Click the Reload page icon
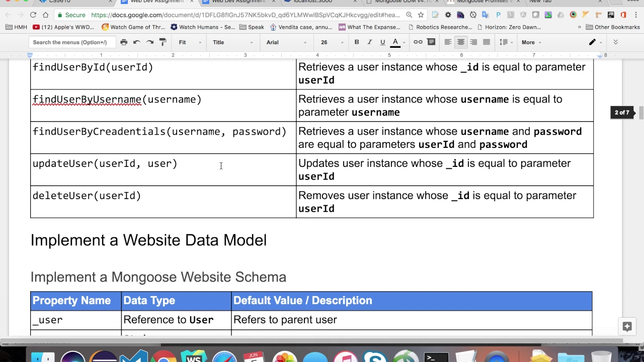 pyautogui.click(x=33, y=15)
